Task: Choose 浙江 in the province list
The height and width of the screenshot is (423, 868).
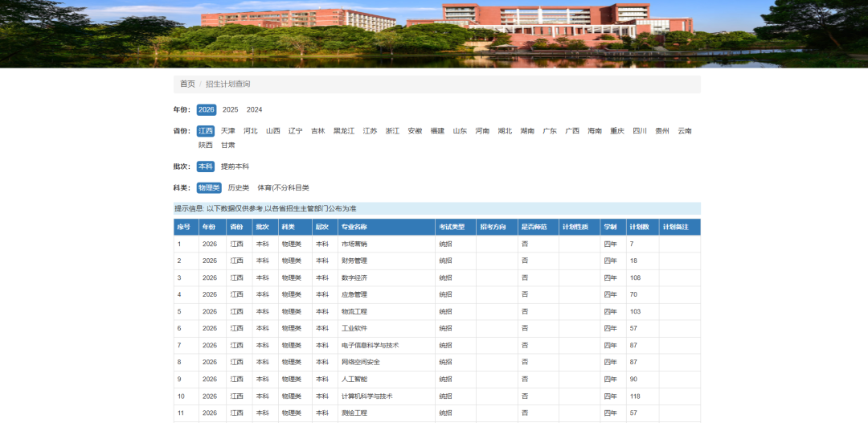Action: [x=392, y=131]
